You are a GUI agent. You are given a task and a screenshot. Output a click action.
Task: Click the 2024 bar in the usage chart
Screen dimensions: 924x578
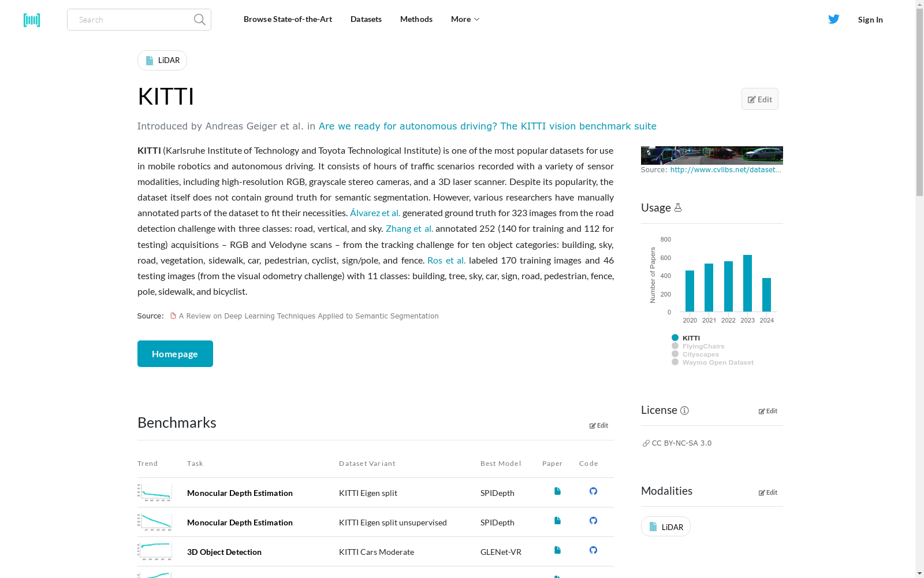766,295
